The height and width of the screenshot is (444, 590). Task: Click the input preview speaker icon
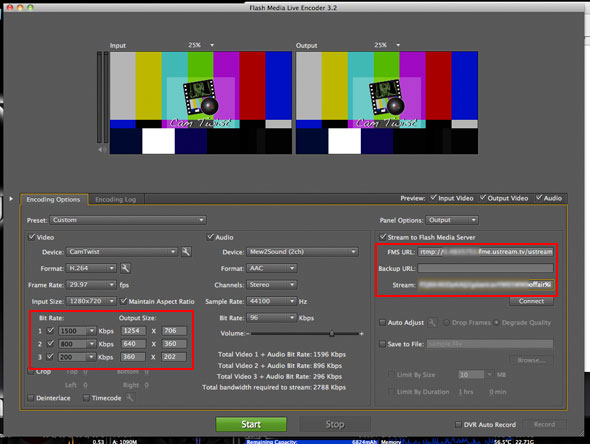pos(101,150)
